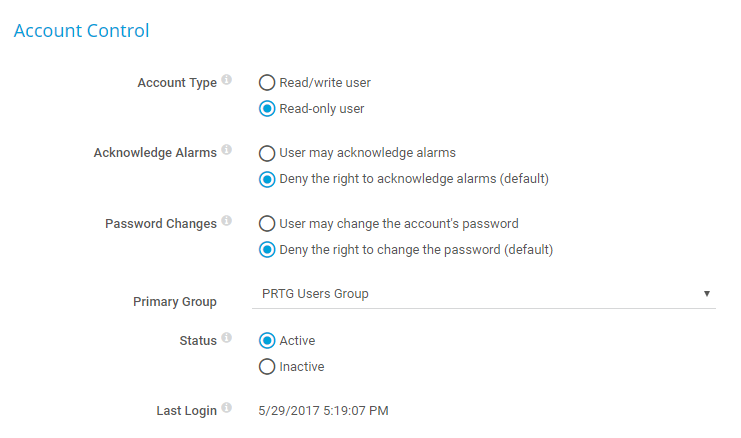741x438 pixels.
Task: Allow user to change account's password
Action: [x=267, y=223]
